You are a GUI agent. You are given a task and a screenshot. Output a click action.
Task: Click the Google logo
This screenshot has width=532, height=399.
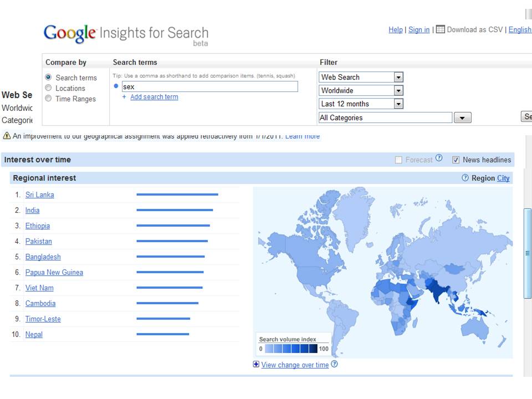pos(70,34)
